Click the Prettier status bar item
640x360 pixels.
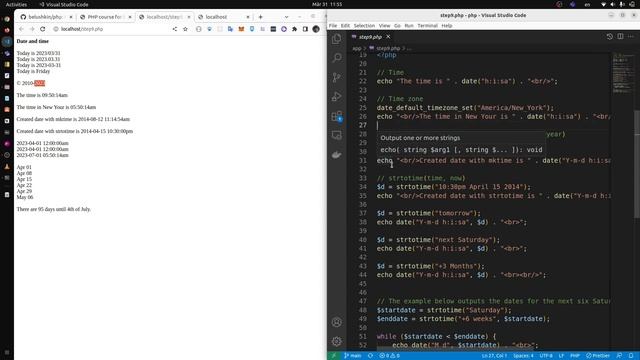tap(598, 356)
